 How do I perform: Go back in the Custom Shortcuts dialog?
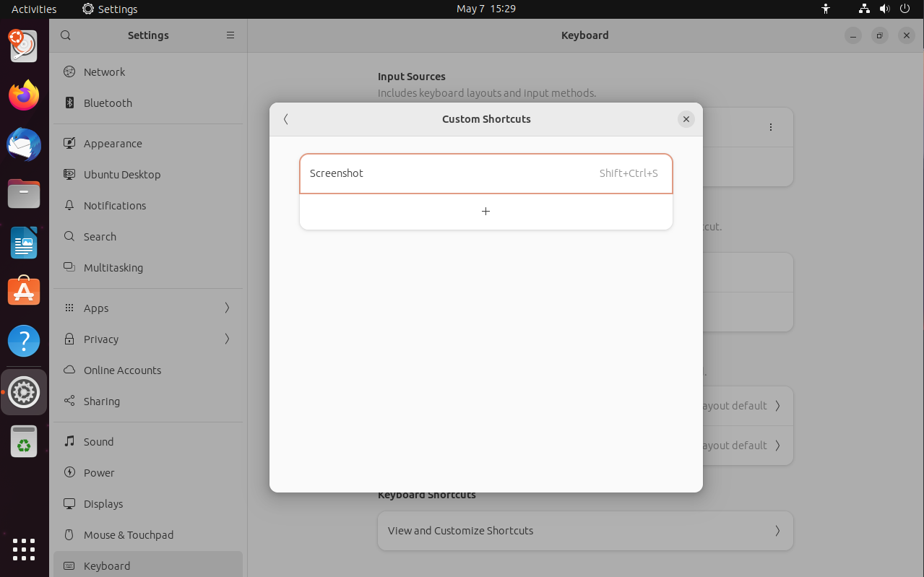(x=286, y=119)
